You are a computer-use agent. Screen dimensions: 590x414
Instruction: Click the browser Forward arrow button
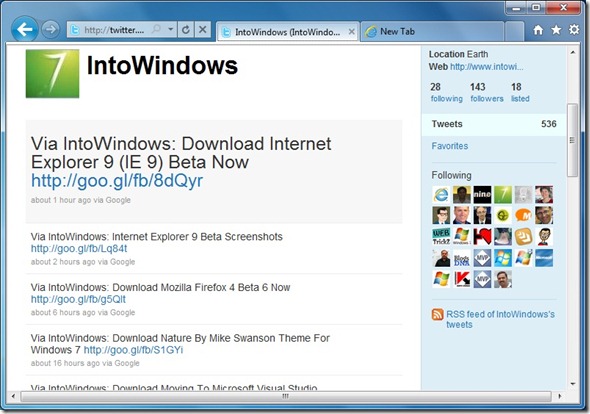pyautogui.click(x=50, y=29)
